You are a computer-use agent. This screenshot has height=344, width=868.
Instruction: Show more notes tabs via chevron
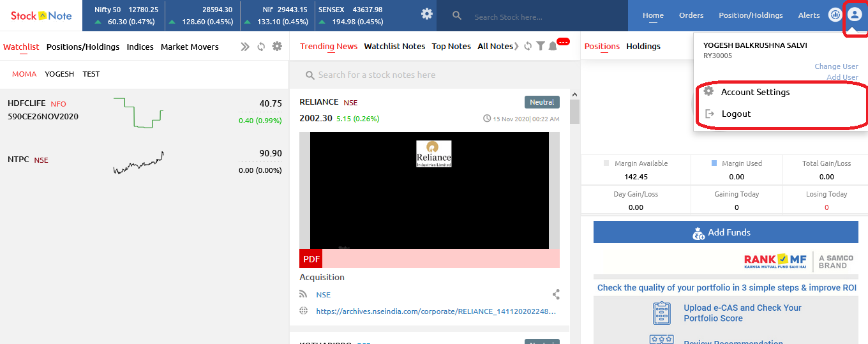click(516, 46)
